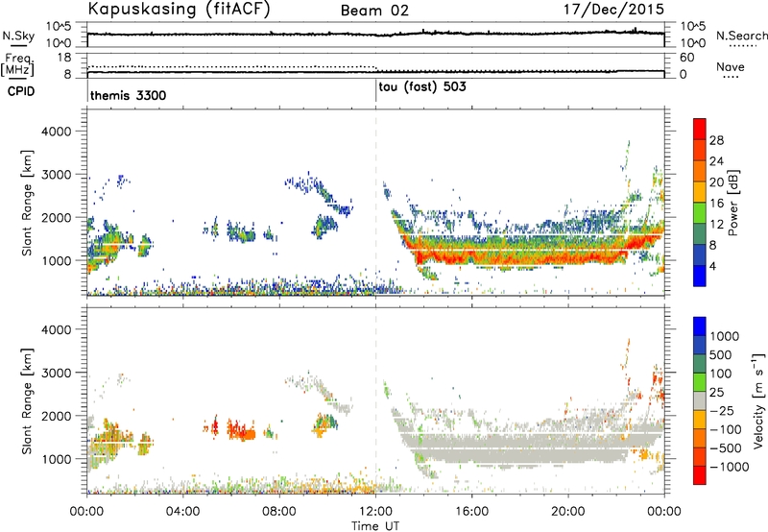Screen dimensions: 768x532
Task: Pick the green Velocity segment between 100 and 25
Action: pos(700,382)
